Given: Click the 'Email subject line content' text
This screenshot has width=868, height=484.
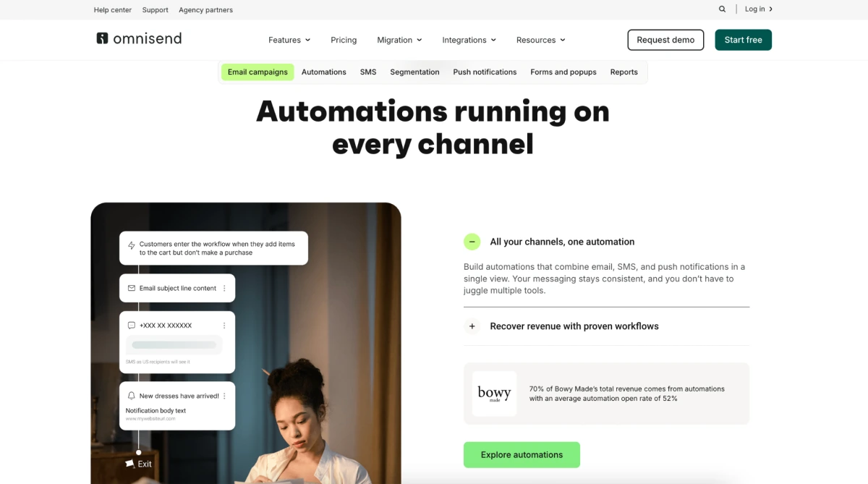Looking at the screenshot, I should tap(178, 288).
